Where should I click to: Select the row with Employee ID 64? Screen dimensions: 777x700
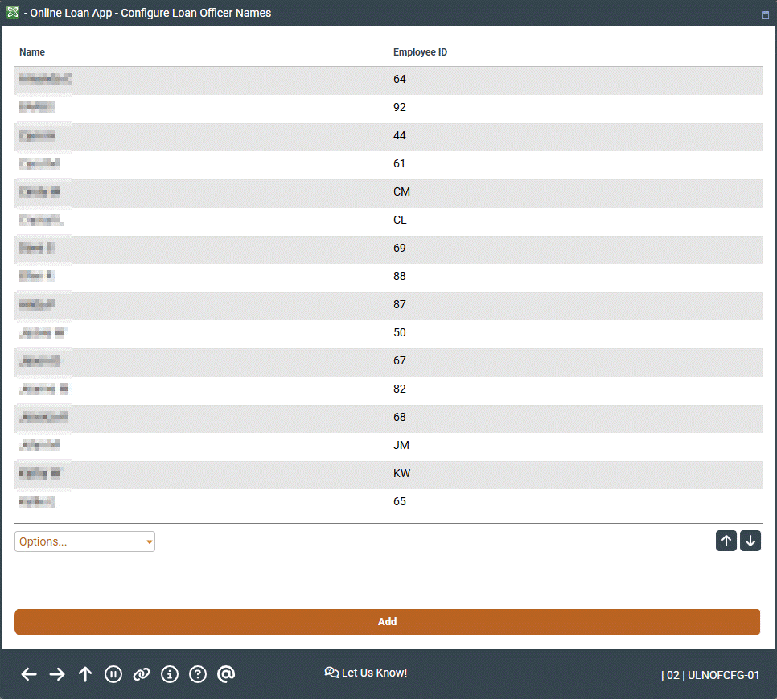(388, 80)
